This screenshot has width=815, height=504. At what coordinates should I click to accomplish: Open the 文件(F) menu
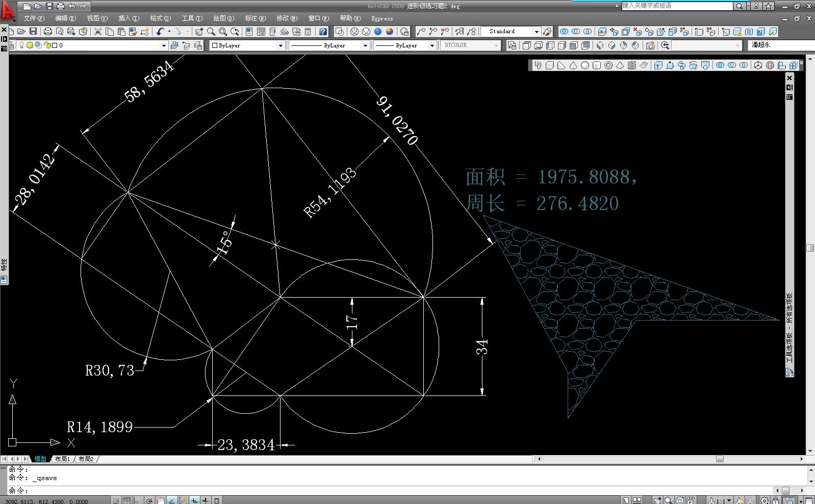34,18
